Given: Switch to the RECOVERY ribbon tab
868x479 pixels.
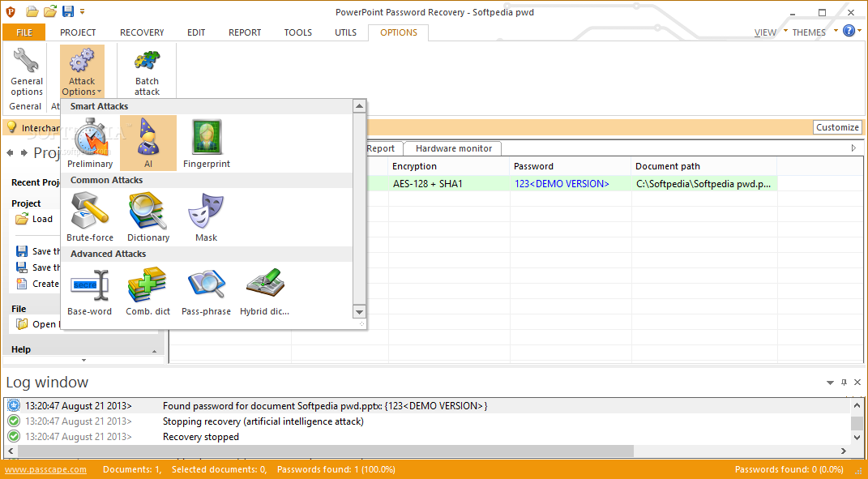Looking at the screenshot, I should click(x=142, y=32).
